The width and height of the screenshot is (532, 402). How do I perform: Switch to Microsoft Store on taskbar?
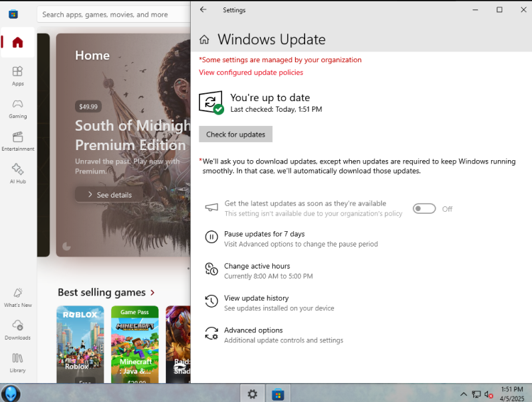coord(278,394)
